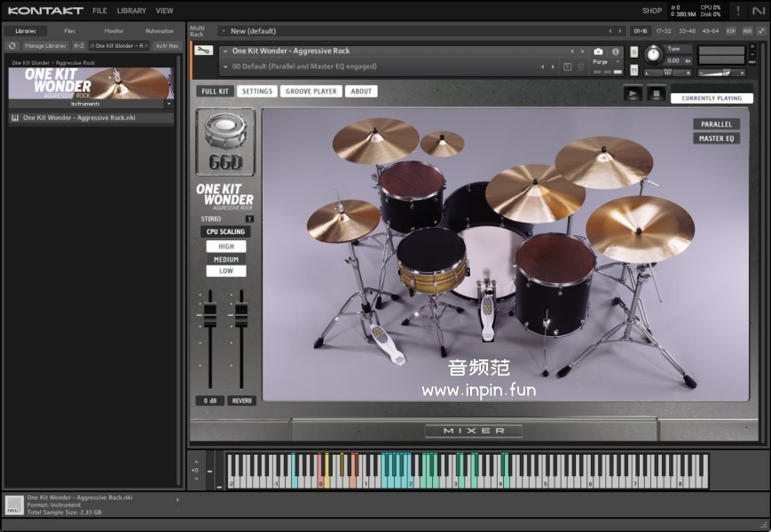Click the snapshot camera icon
Viewport: 771px width, 532px height.
598,51
